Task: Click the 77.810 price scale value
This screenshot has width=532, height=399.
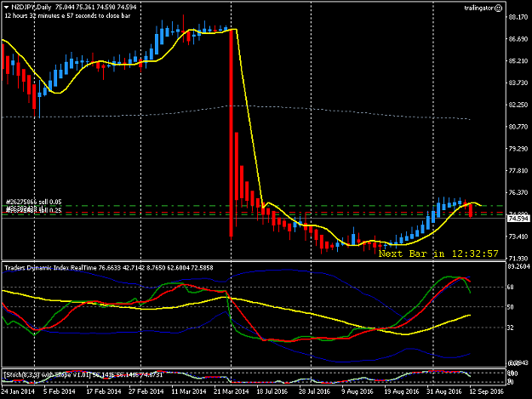Action: tap(518, 170)
